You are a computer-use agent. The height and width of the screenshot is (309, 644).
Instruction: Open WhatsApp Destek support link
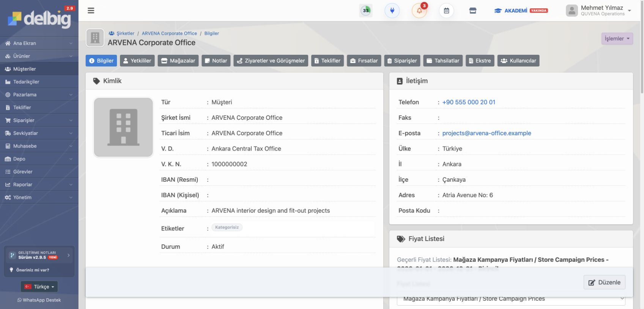tap(39, 300)
